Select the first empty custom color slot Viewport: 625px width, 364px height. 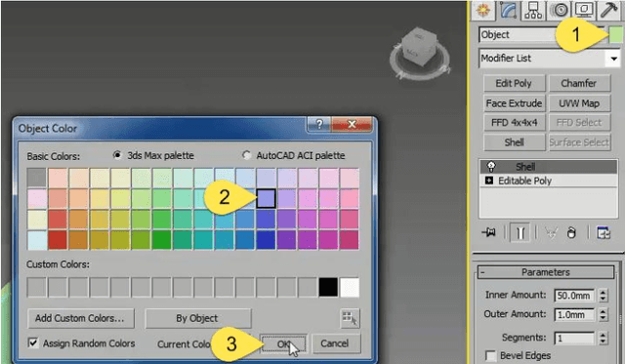tap(37, 288)
